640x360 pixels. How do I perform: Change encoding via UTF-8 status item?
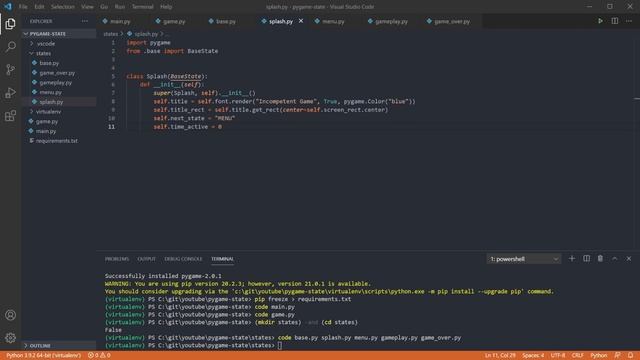(558, 356)
